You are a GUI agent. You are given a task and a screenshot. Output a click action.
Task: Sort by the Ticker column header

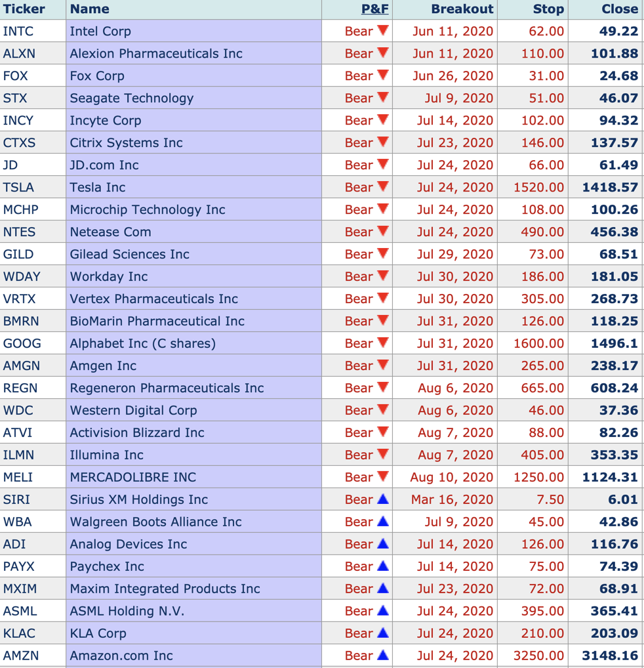coord(24,9)
